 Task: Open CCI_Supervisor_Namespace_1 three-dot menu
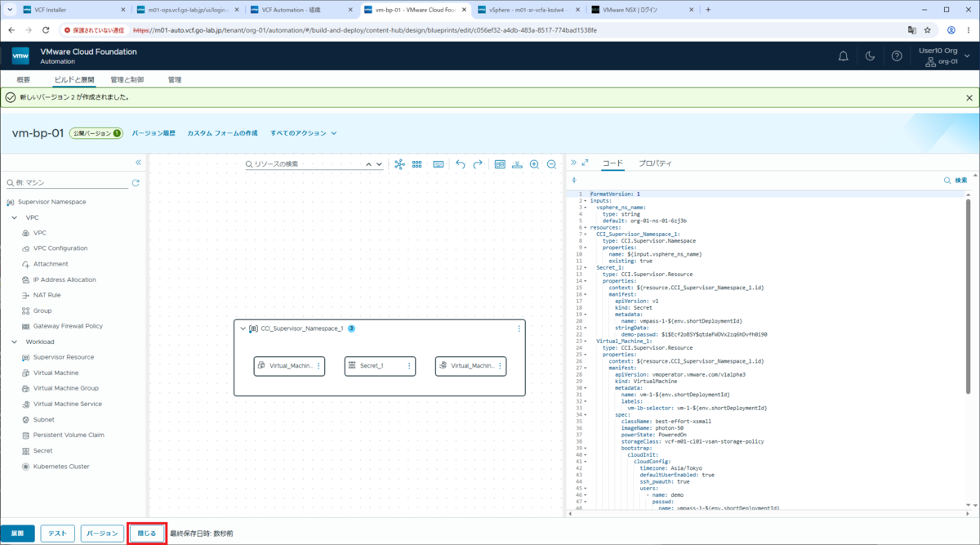(519, 328)
